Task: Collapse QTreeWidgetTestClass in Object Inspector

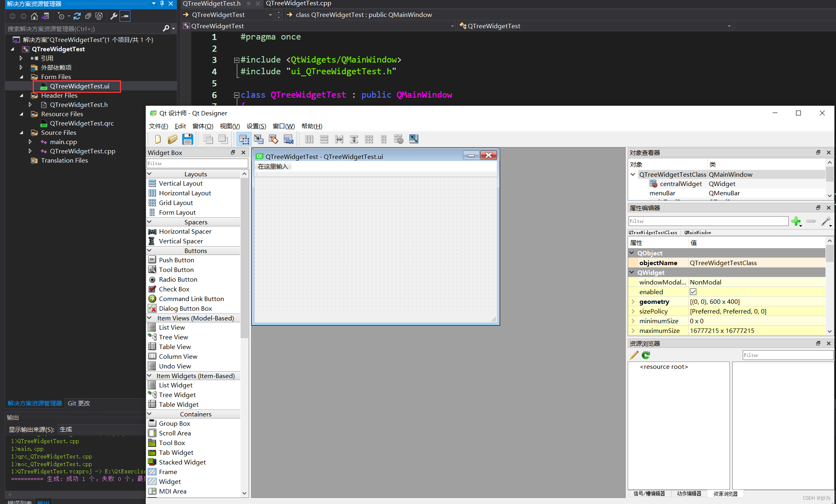Action: pos(633,174)
